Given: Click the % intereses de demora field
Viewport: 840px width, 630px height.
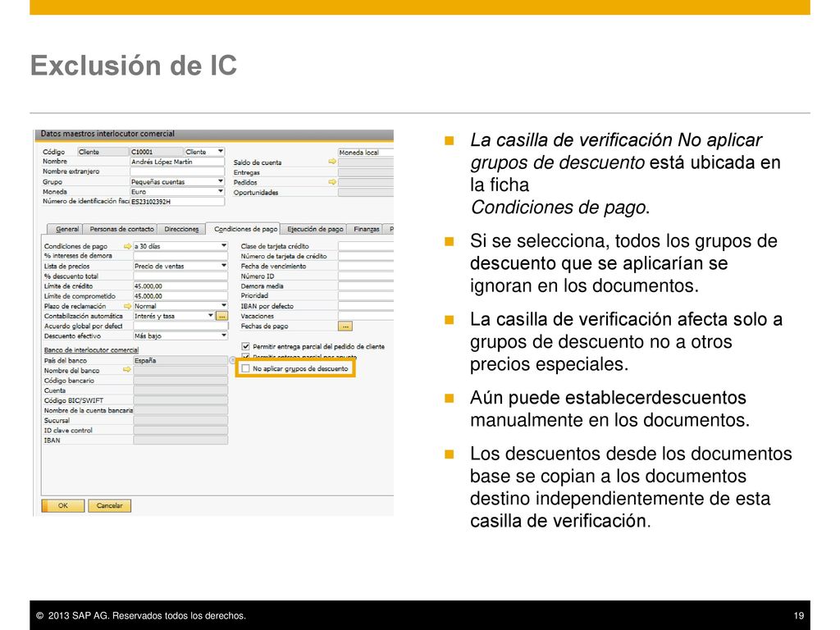Looking at the screenshot, I should pos(180,256).
